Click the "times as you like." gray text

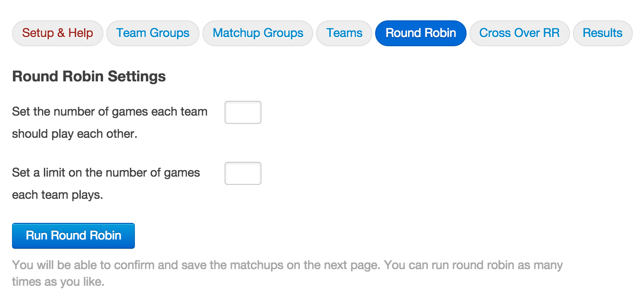(58, 282)
